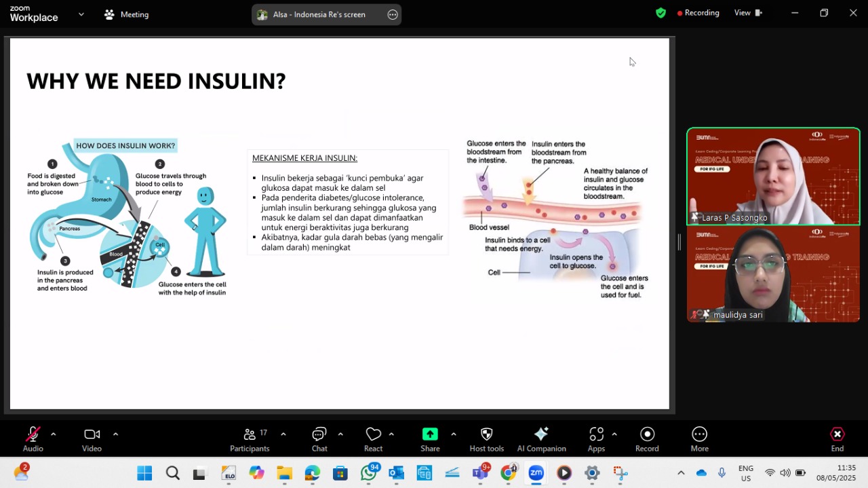Expand the video options arrow
This screenshot has height=488, width=868.
[115, 434]
